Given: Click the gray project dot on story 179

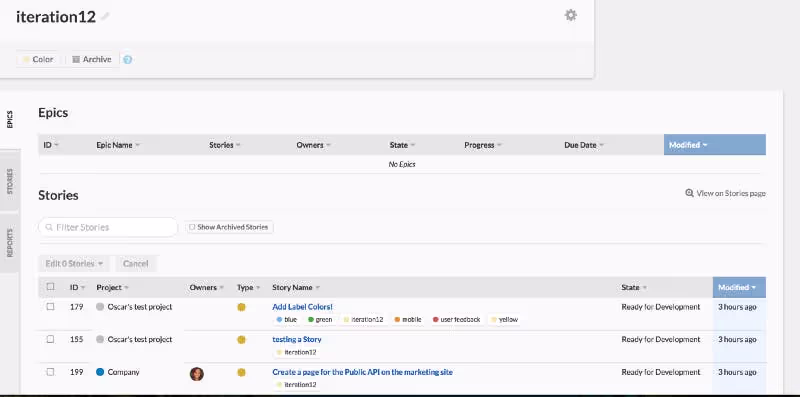Looking at the screenshot, I should pos(100,307).
